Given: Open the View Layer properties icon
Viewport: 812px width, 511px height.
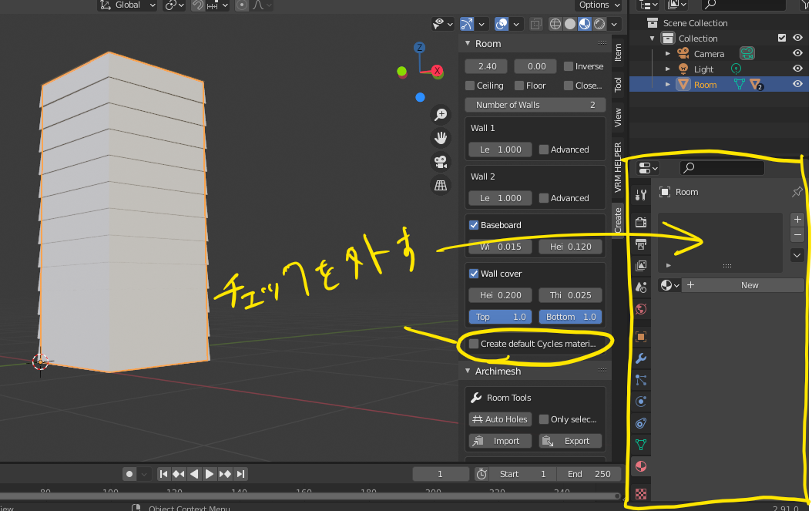Looking at the screenshot, I should [x=641, y=266].
